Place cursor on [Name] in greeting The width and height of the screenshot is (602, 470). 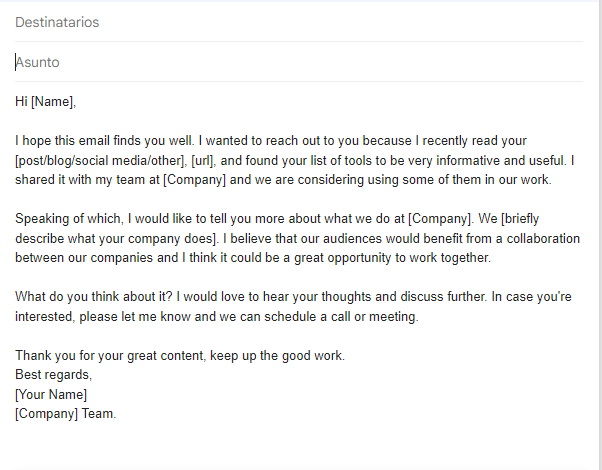(x=52, y=102)
